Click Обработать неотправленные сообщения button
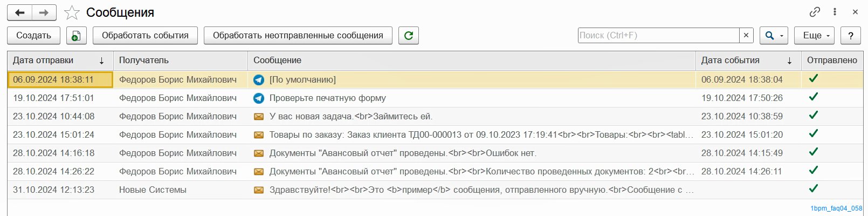 pyautogui.click(x=298, y=36)
